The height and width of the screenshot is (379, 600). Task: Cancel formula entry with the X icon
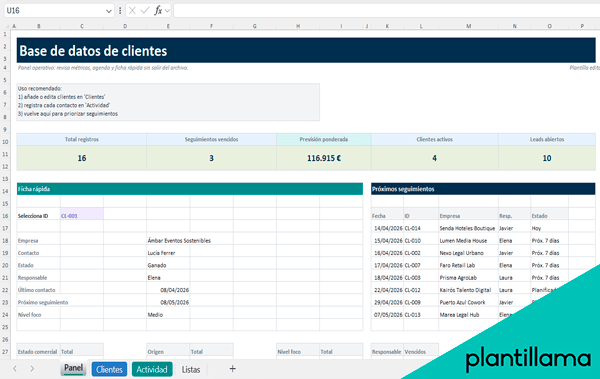[x=132, y=11]
